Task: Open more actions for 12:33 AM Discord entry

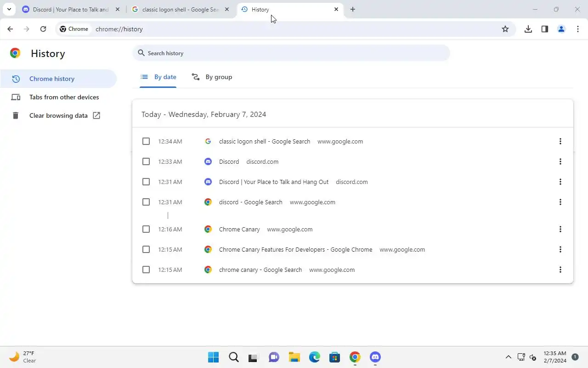Action: click(560, 161)
